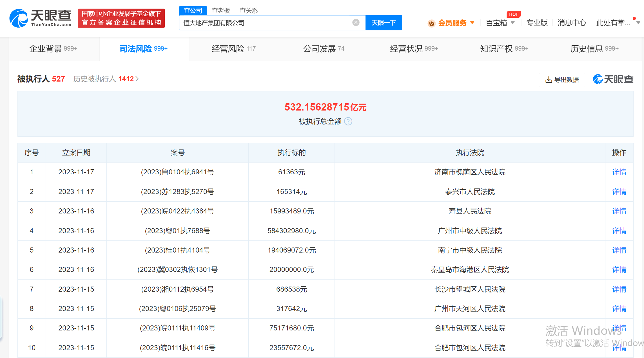644x358 pixels.
Task: Open the 经营状况 tab
Action: (x=414, y=49)
